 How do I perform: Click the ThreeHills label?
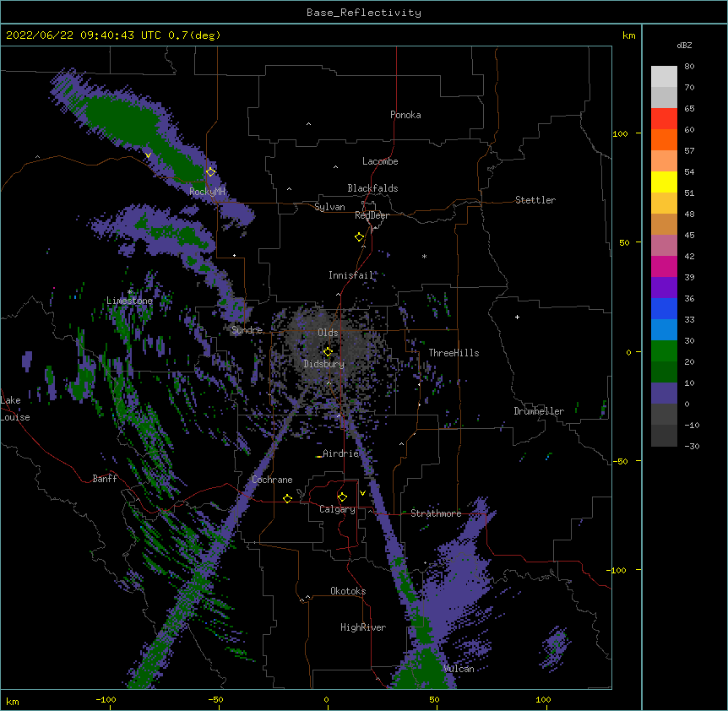(454, 353)
